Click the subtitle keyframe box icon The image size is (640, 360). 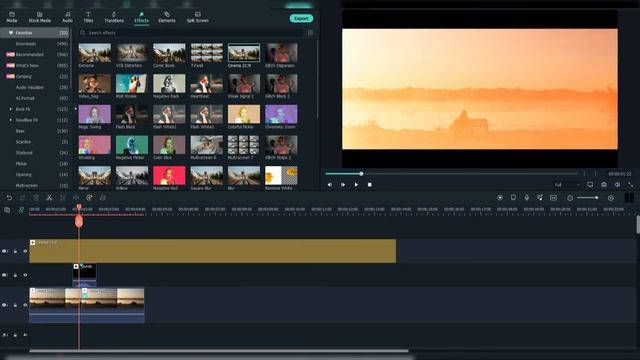(553, 198)
